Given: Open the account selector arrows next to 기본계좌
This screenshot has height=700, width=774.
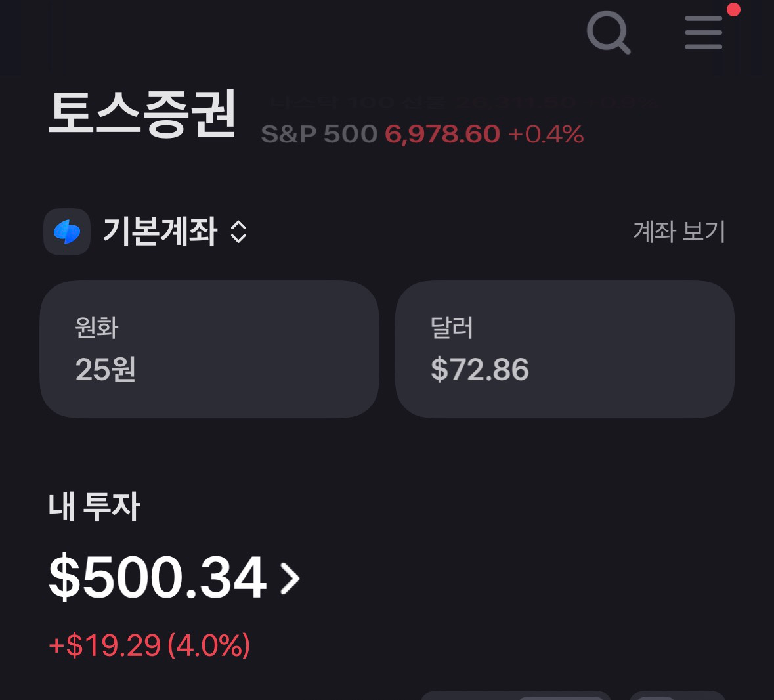Looking at the screenshot, I should click(x=238, y=232).
